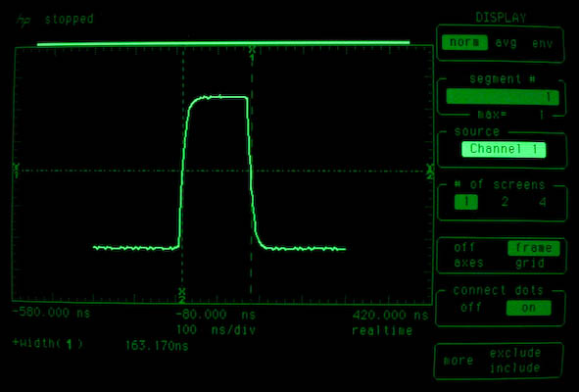Click the stopped status text
The height and width of the screenshot is (392, 579).
pyautogui.click(x=69, y=20)
